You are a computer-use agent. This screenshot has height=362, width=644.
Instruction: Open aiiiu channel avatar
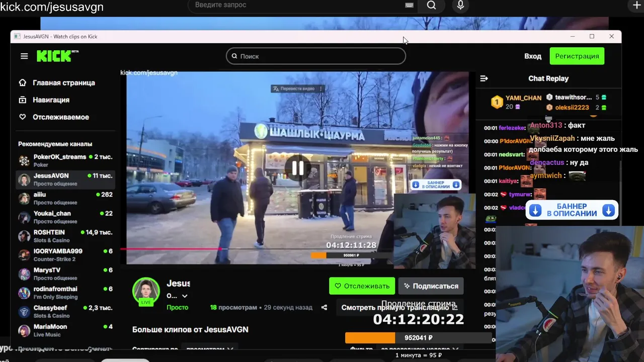point(24,198)
